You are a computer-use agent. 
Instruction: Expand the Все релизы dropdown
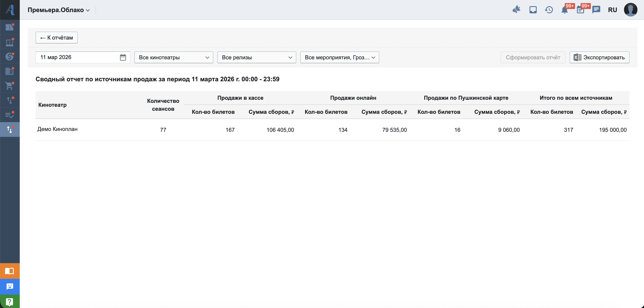pos(257,57)
